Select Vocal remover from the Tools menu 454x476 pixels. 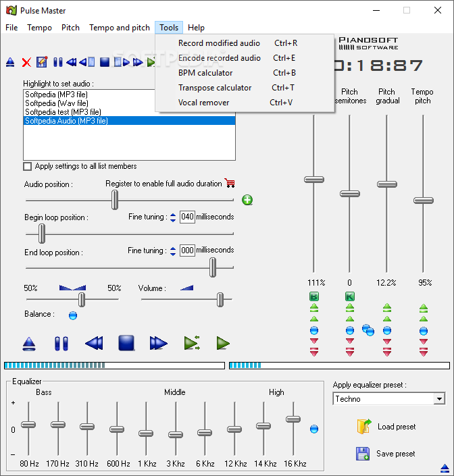click(x=245, y=103)
